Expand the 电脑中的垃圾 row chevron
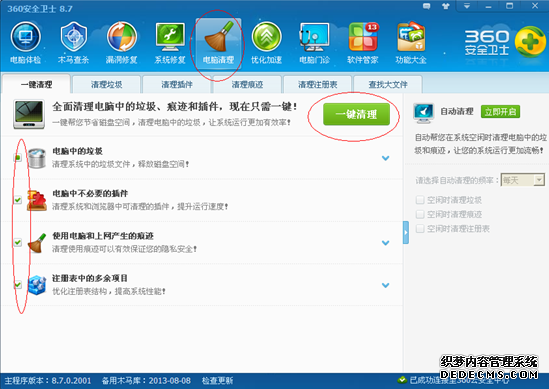The height and width of the screenshot is (389, 549). pyautogui.click(x=385, y=158)
